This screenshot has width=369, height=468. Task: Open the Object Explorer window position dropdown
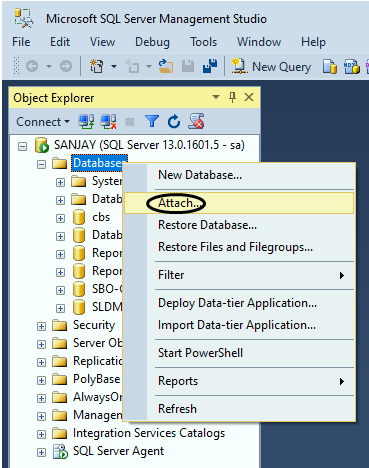216,97
